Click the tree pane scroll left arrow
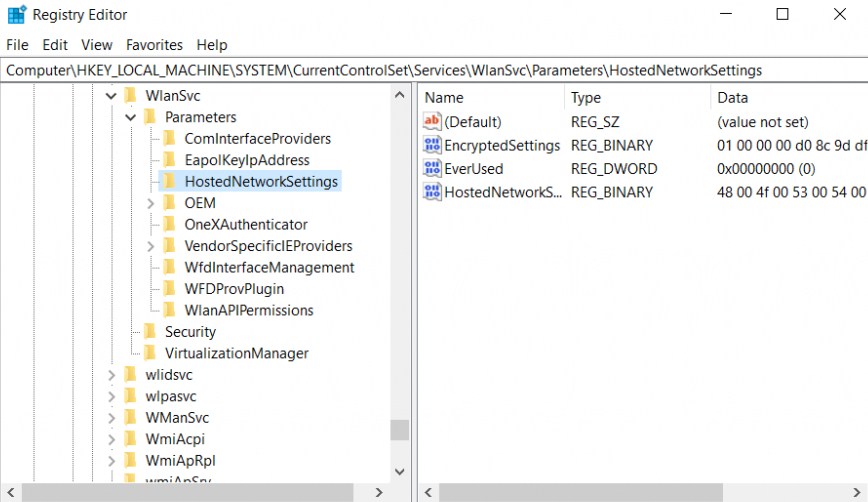 click(11, 492)
